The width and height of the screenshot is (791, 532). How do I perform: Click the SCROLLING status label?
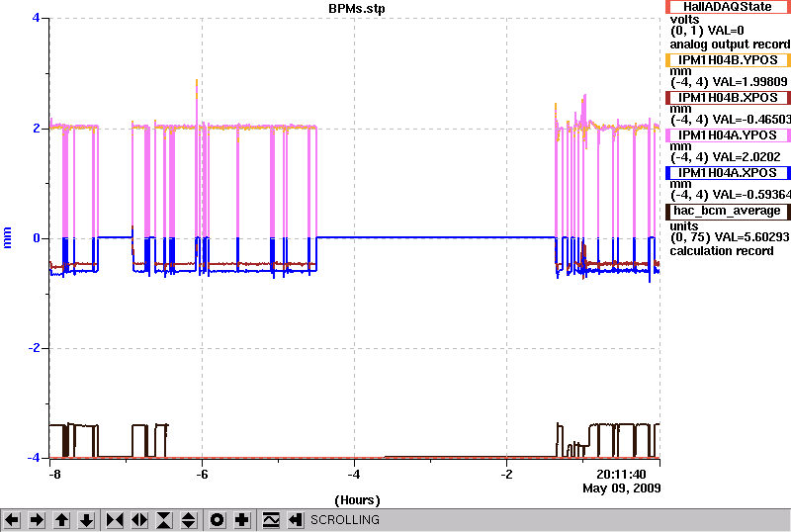(345, 520)
